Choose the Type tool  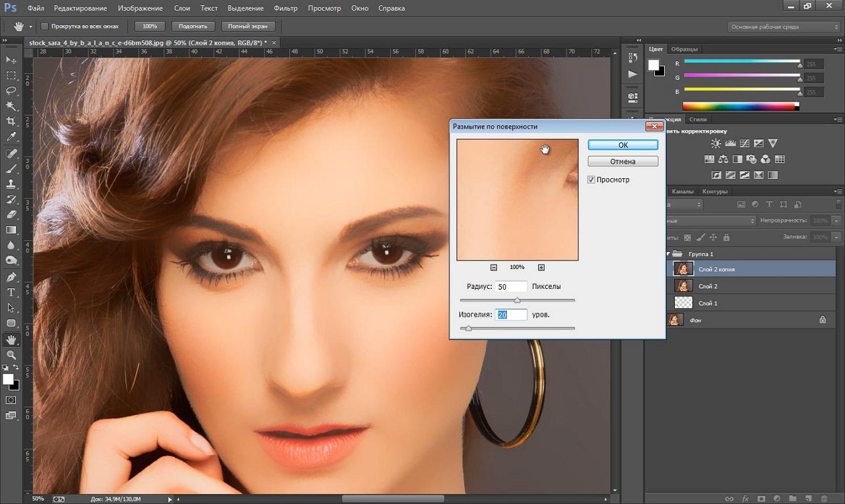click(11, 292)
